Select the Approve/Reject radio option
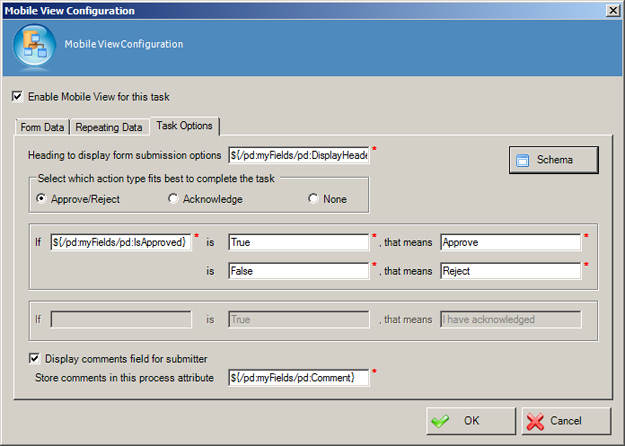Viewport: 625px width, 446px height. pyautogui.click(x=41, y=199)
